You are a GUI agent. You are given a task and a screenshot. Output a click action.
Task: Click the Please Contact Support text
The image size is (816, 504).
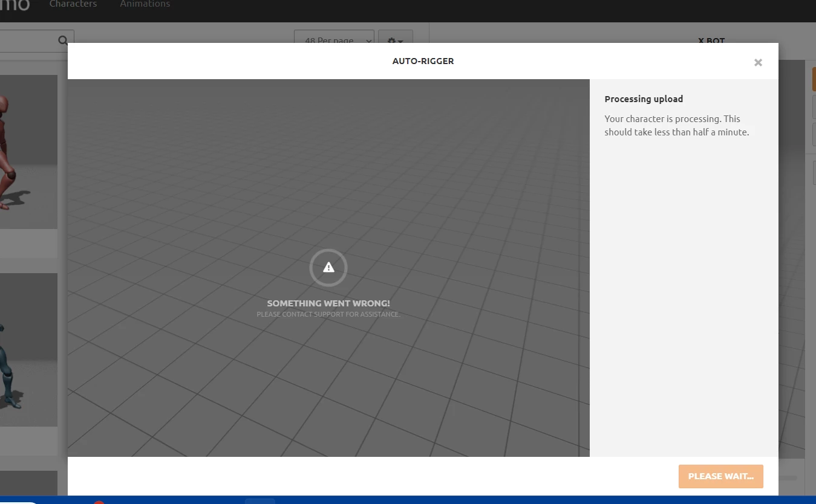click(x=328, y=314)
